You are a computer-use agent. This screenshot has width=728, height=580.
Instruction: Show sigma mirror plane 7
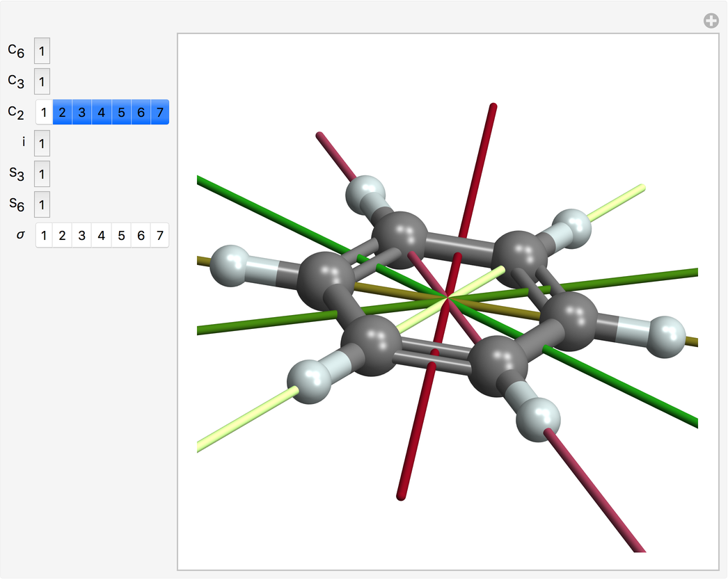tap(160, 236)
